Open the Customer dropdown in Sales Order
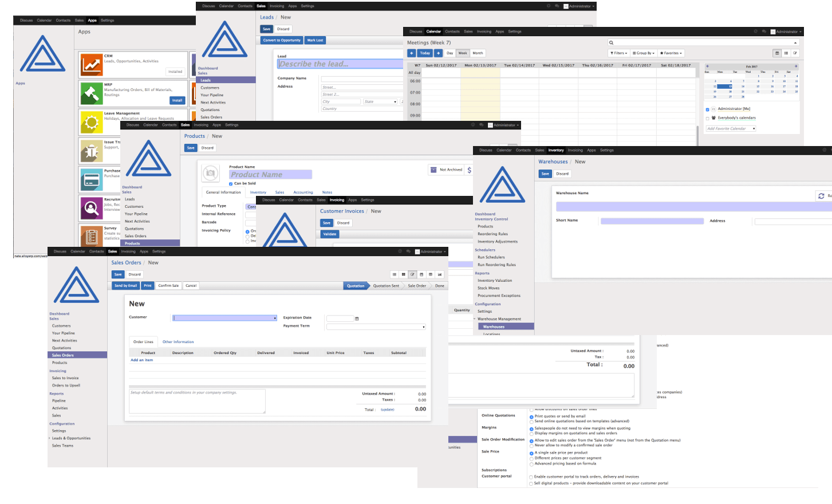 click(x=225, y=318)
